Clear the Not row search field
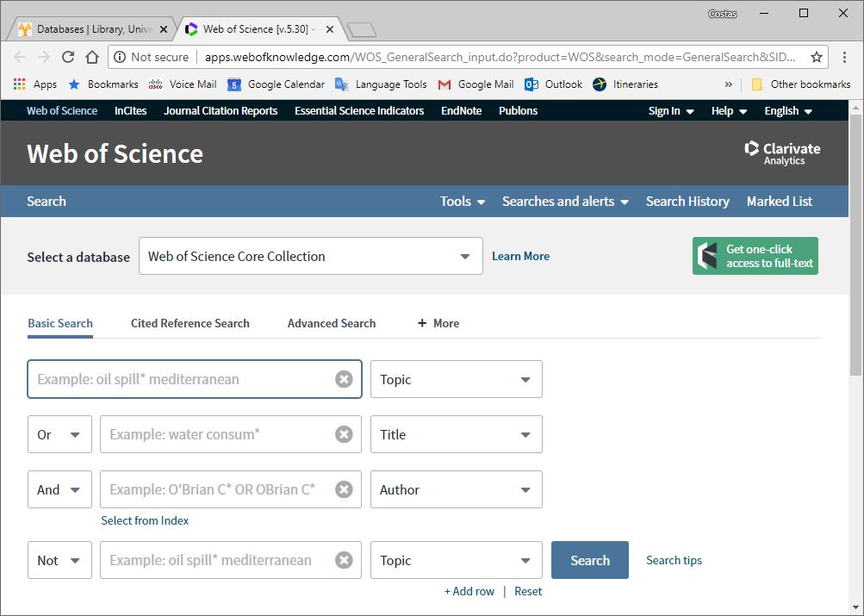The height and width of the screenshot is (616, 864). pyautogui.click(x=344, y=560)
